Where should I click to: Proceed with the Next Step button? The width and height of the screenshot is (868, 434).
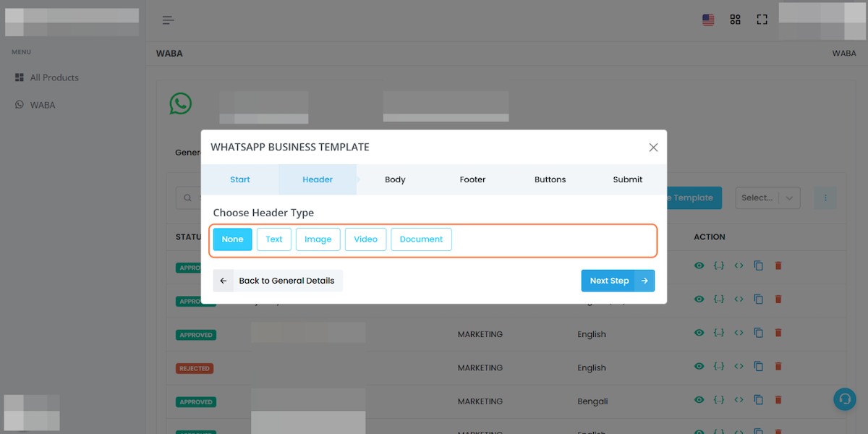tap(618, 281)
